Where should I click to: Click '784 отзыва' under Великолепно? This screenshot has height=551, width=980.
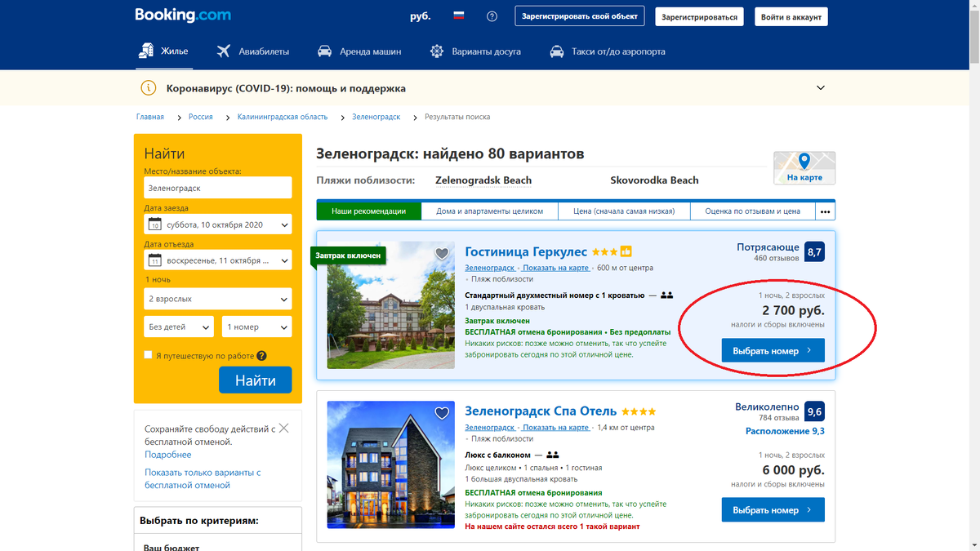(x=779, y=418)
